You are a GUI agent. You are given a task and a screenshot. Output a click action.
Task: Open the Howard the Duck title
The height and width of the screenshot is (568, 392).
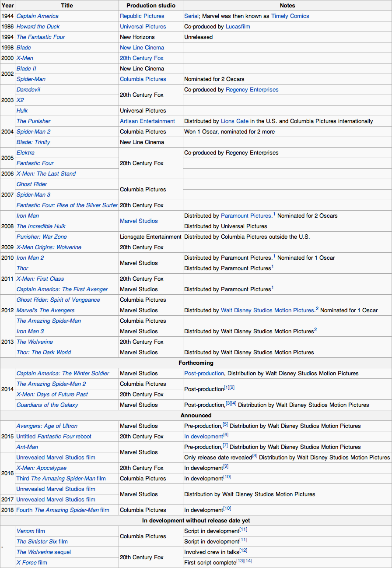38,27
